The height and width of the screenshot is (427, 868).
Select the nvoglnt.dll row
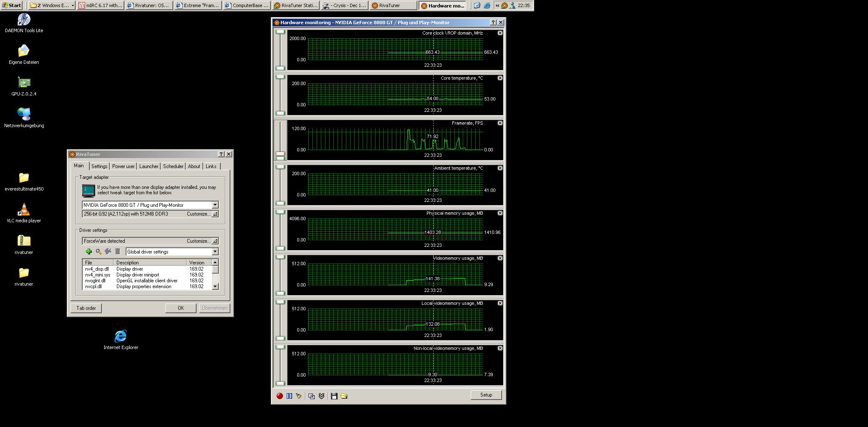147,281
